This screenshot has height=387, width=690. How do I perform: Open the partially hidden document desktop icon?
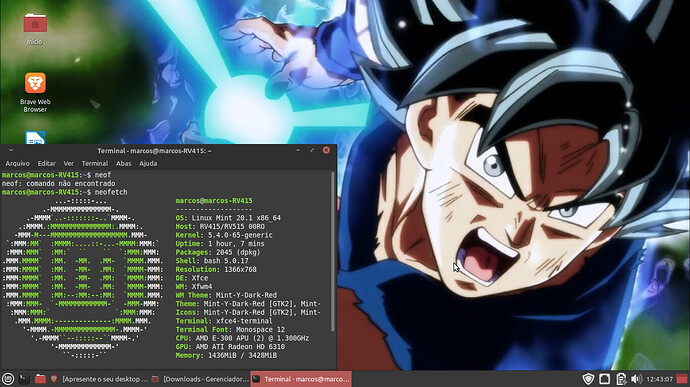pyautogui.click(x=35, y=137)
